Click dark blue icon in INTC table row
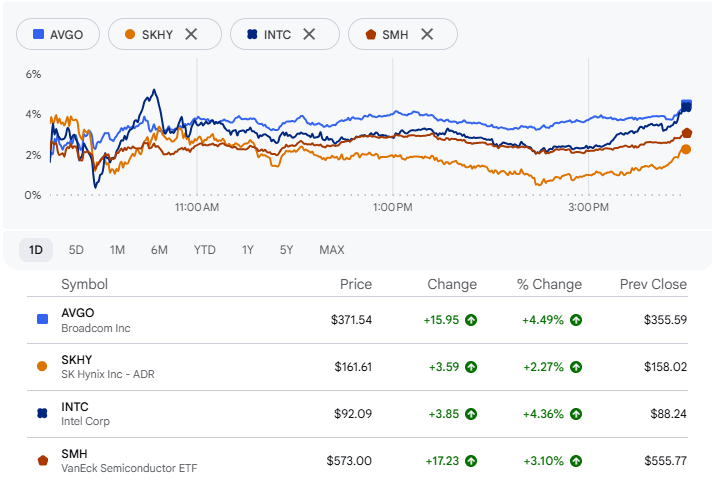The image size is (712, 490). point(42,413)
